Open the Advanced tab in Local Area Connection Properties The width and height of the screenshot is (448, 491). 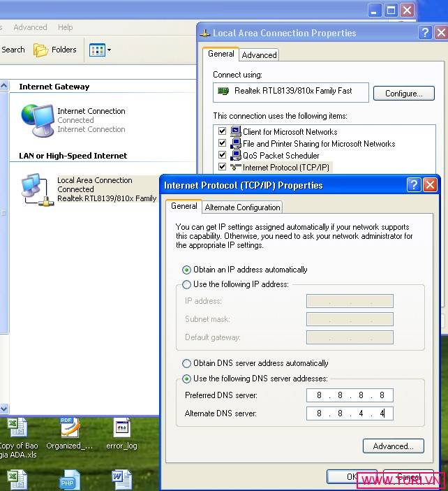(259, 55)
